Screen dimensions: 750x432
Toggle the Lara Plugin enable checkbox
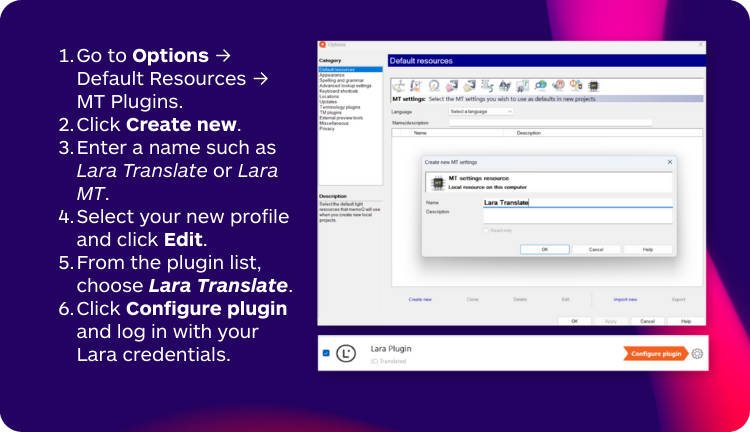tap(326, 353)
